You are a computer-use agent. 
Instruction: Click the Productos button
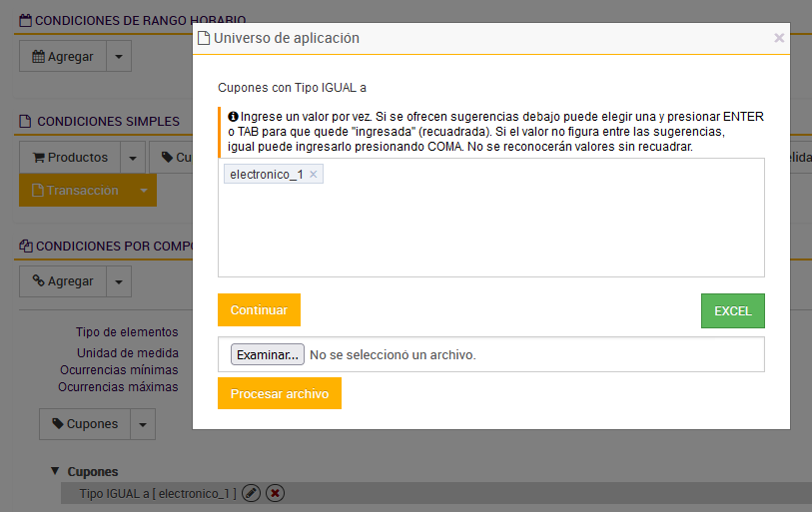(x=71, y=158)
